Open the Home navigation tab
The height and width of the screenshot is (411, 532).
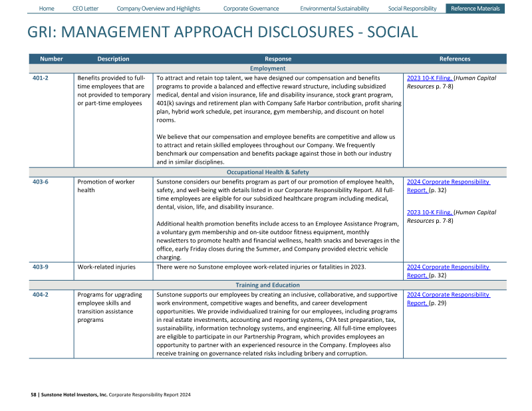coord(47,9)
